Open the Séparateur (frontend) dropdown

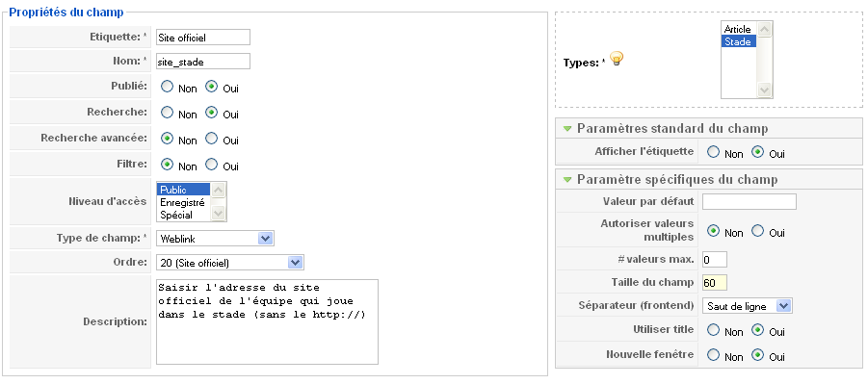pyautogui.click(x=748, y=306)
